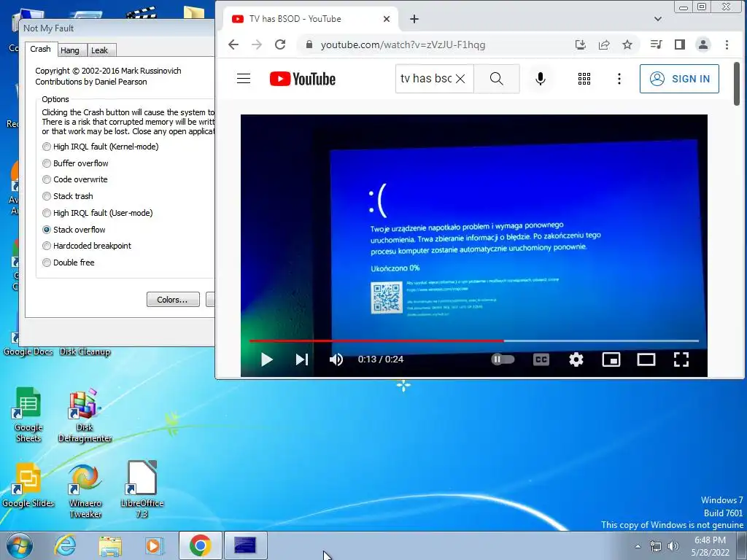This screenshot has width=747, height=560.
Task: Toggle autoplay switch in player
Action: (x=503, y=359)
